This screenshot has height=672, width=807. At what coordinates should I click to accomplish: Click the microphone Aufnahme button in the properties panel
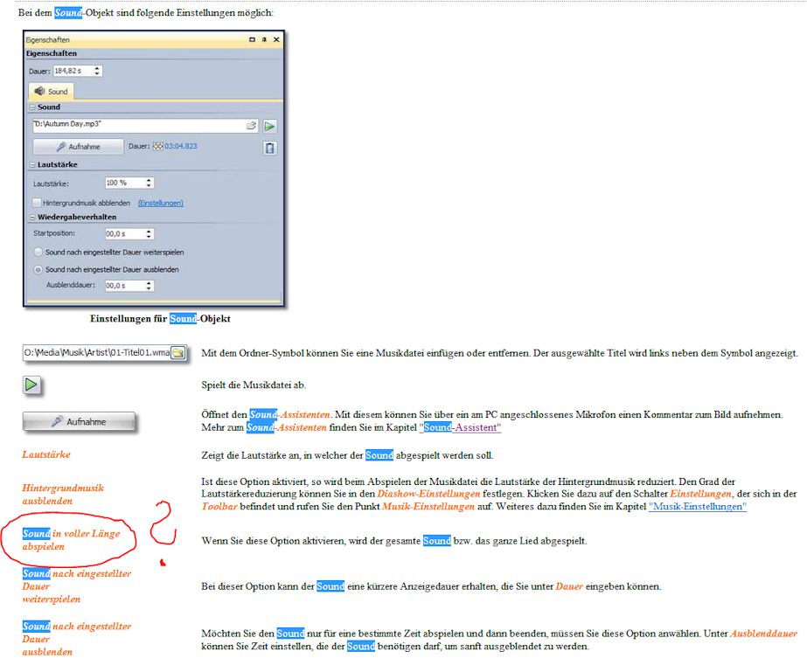tap(79, 147)
